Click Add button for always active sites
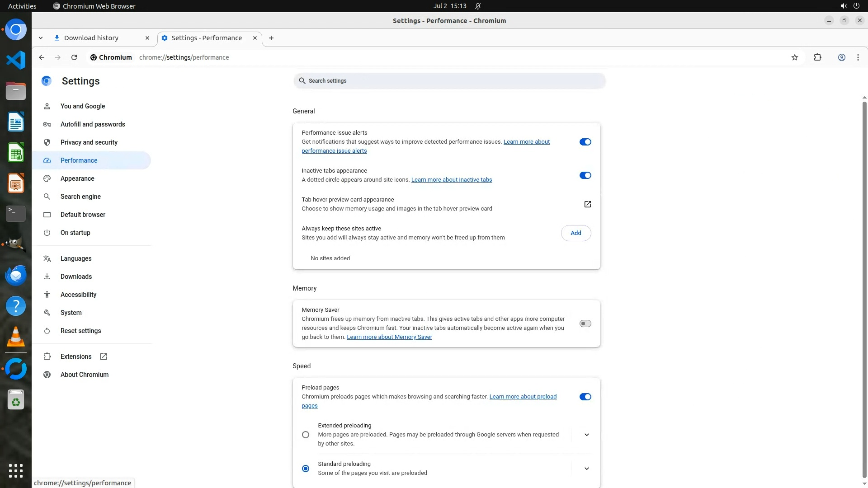This screenshot has height=488, width=868. tap(576, 233)
